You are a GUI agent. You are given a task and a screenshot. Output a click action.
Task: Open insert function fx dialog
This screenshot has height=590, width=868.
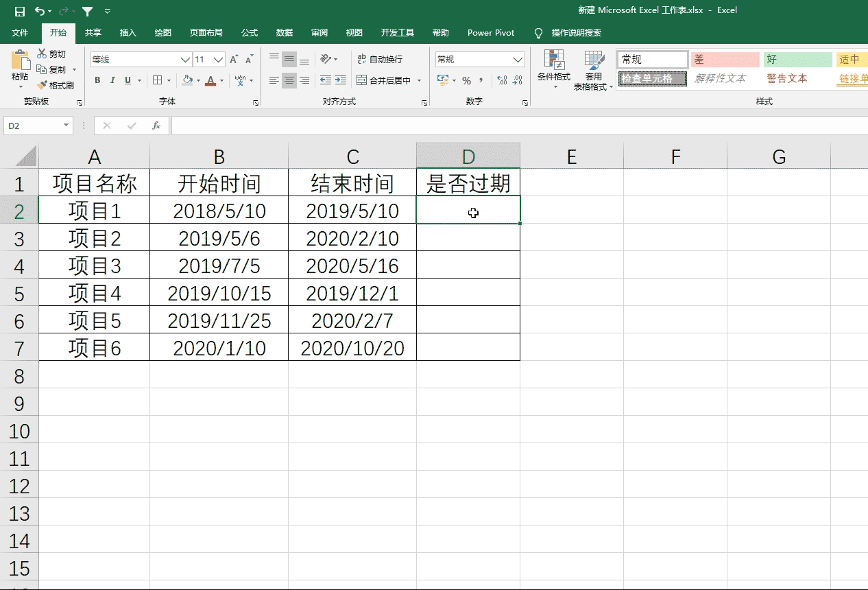click(156, 126)
